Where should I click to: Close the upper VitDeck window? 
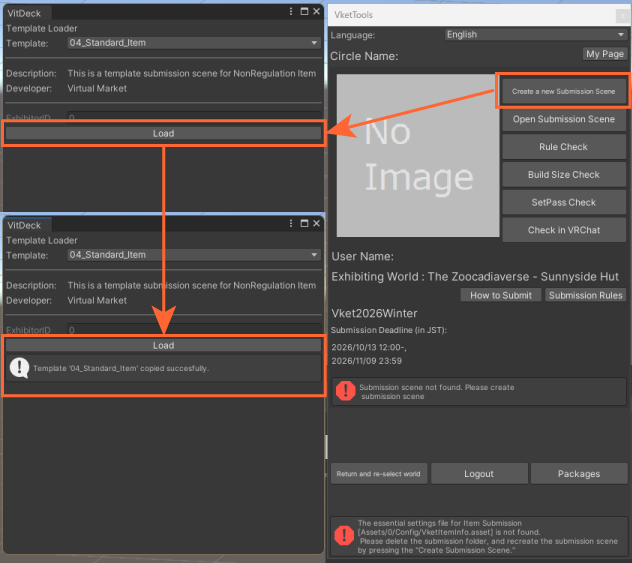316,12
